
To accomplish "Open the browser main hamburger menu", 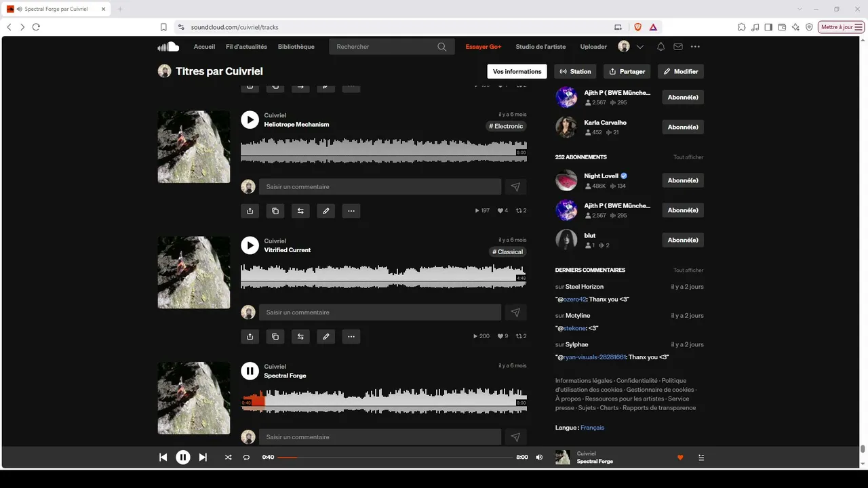I will (859, 27).
